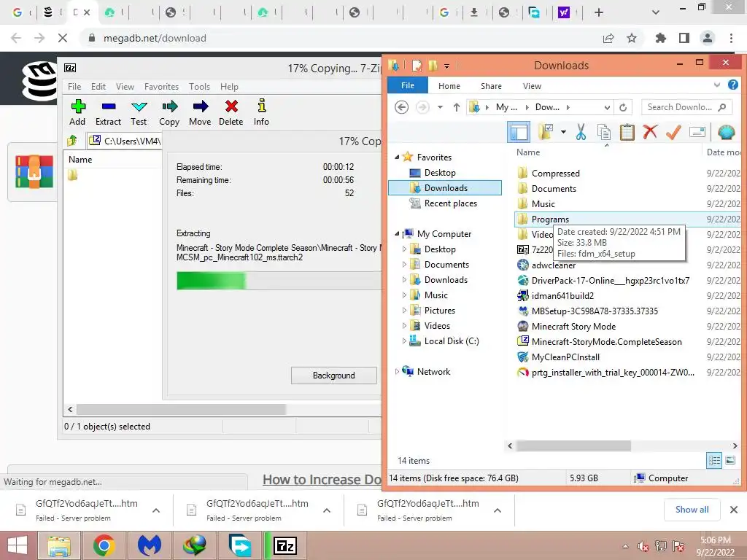Go back in Explorer navigation
747x560 pixels.
point(402,107)
